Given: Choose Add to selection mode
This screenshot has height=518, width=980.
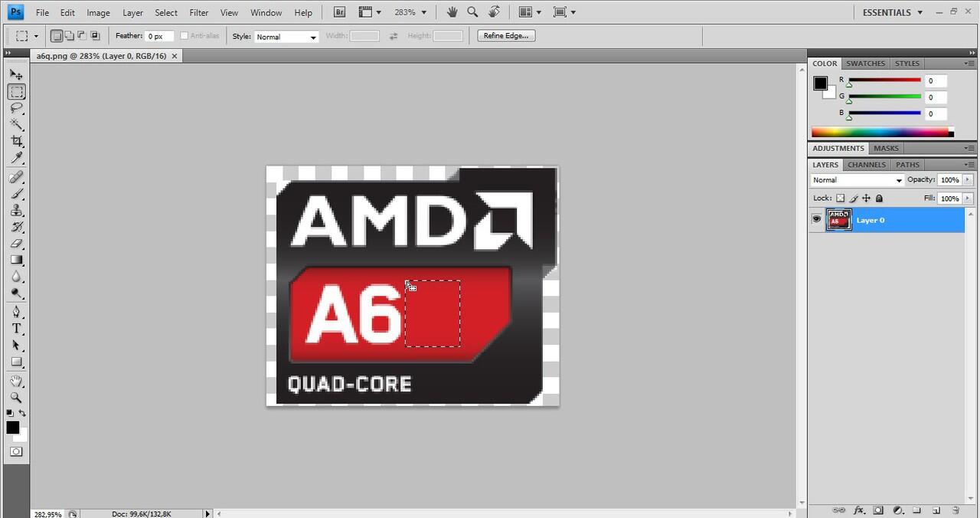Looking at the screenshot, I should click(x=69, y=36).
